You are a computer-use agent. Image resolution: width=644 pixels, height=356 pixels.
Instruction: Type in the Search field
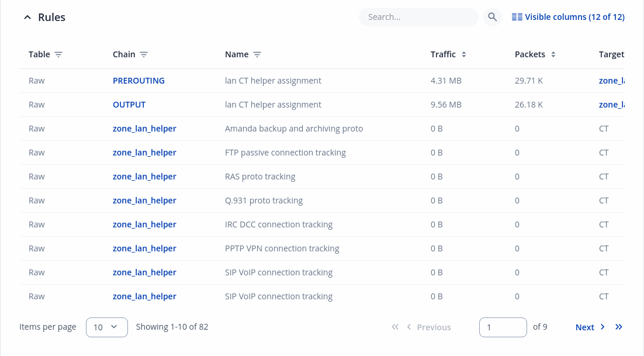point(418,17)
